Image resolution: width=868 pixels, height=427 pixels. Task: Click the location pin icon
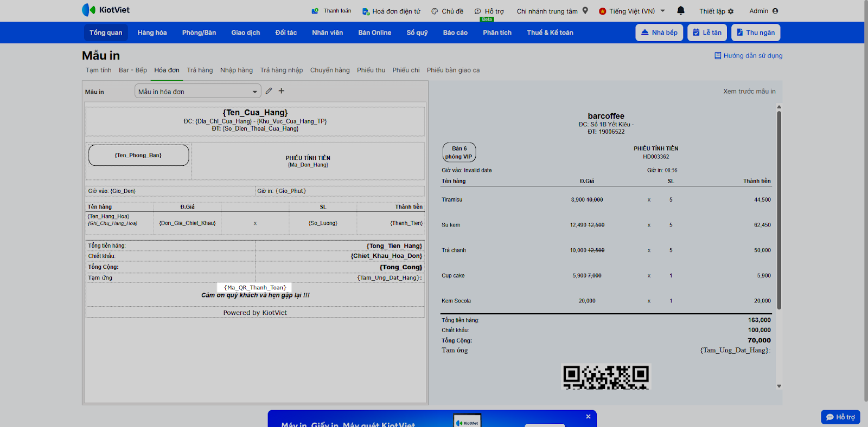coord(585,10)
